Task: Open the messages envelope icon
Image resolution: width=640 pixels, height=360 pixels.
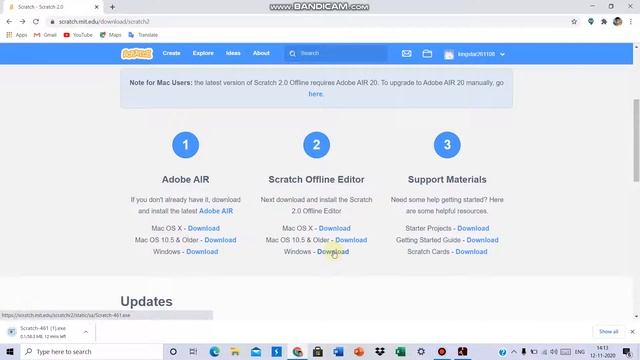Action: tap(407, 53)
